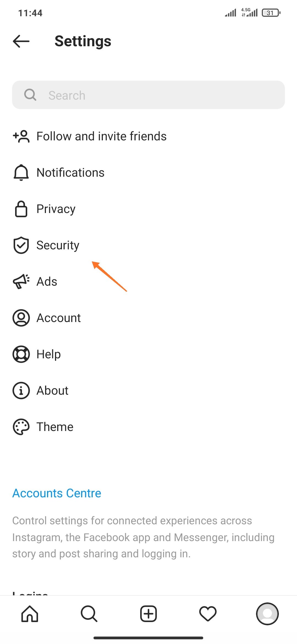Viewport: 297px width, 644px height.
Task: Tap the Privacy padlock icon
Action: point(21,209)
